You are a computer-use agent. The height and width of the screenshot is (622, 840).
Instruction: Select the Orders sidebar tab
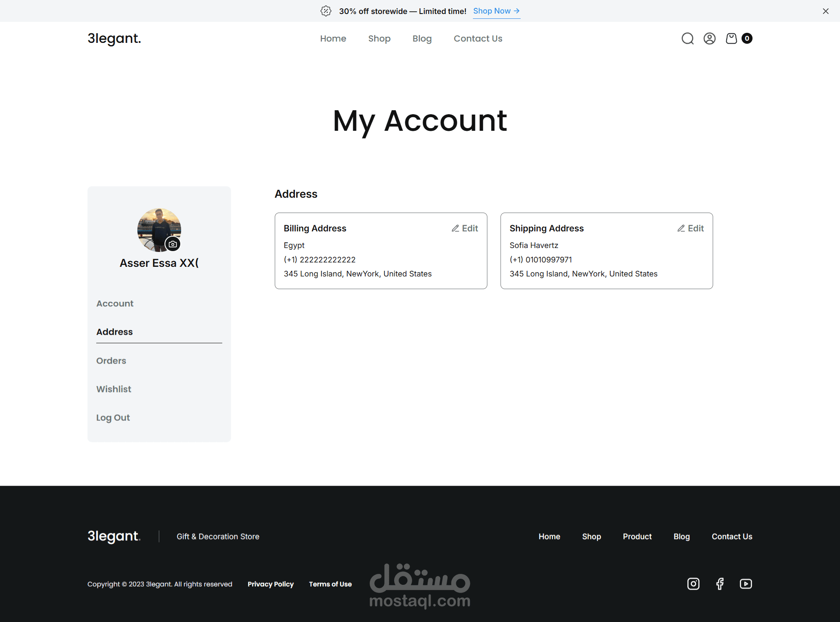[111, 361]
